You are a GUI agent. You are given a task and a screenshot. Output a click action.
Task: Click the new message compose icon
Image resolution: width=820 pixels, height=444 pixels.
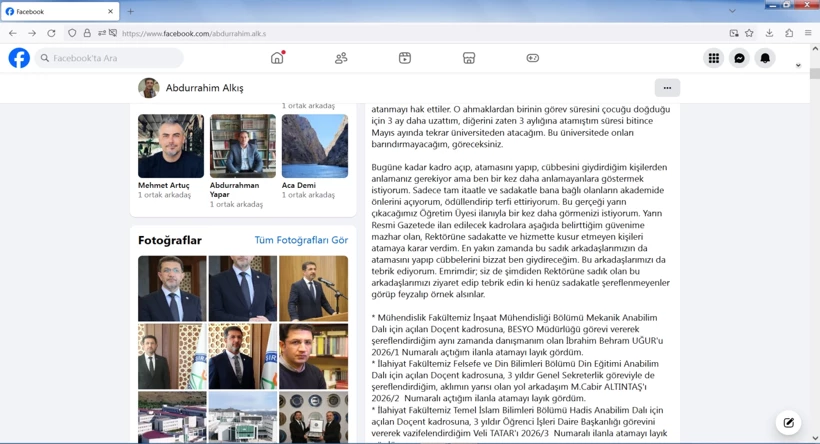point(789,423)
